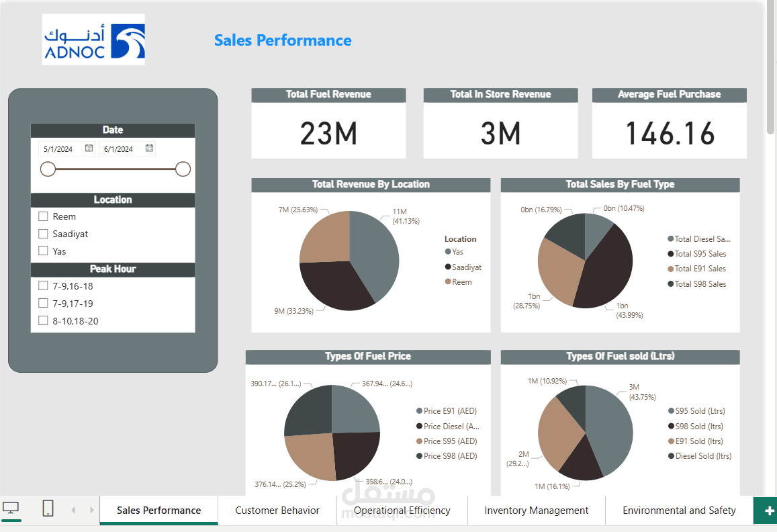The image size is (777, 532).
Task: Click the 1M (10.92%) fuel sold label
Action: [x=547, y=382]
